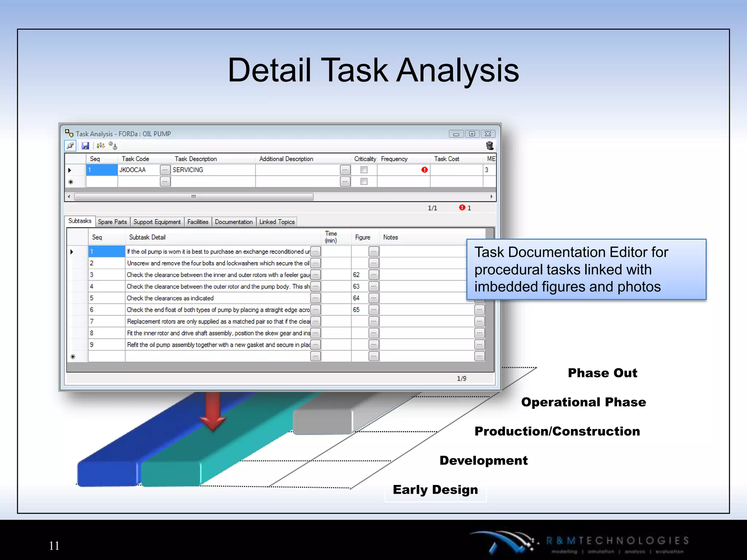Click the horizontal scrollbar thumb in task grid
Screen dimensions: 747x560
click(194, 197)
